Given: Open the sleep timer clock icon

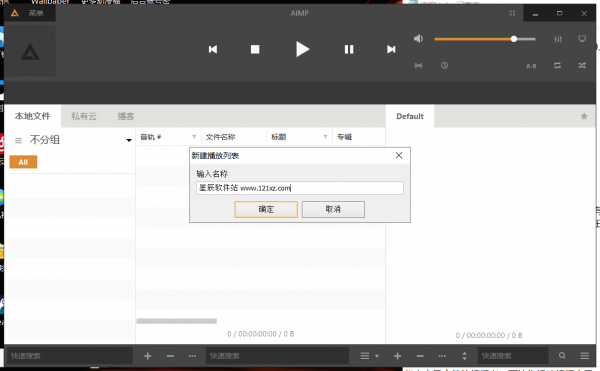Looking at the screenshot, I should click(444, 66).
